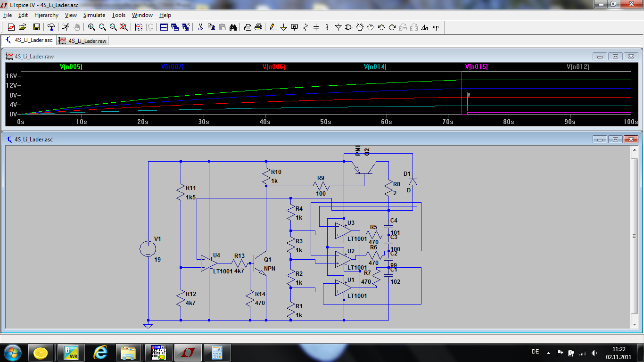Viewport: 644px width, 362px height.
Task: Click the Open file folder icon
Action: pyautogui.click(x=22, y=27)
